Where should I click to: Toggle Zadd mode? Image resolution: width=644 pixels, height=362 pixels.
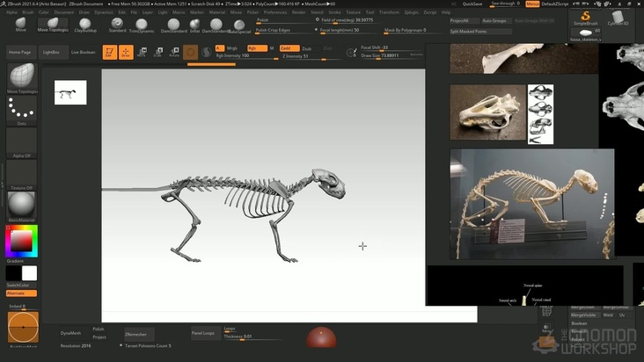coord(289,48)
